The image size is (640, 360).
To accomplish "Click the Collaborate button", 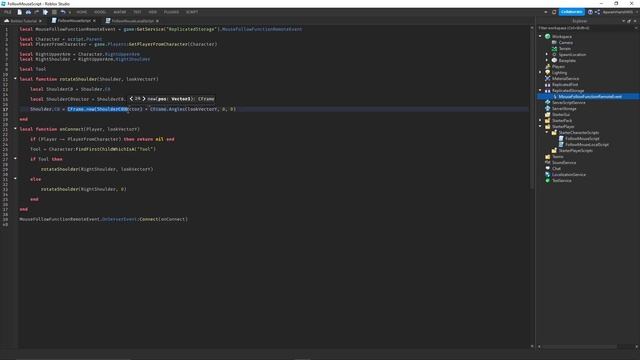I will [571, 12].
